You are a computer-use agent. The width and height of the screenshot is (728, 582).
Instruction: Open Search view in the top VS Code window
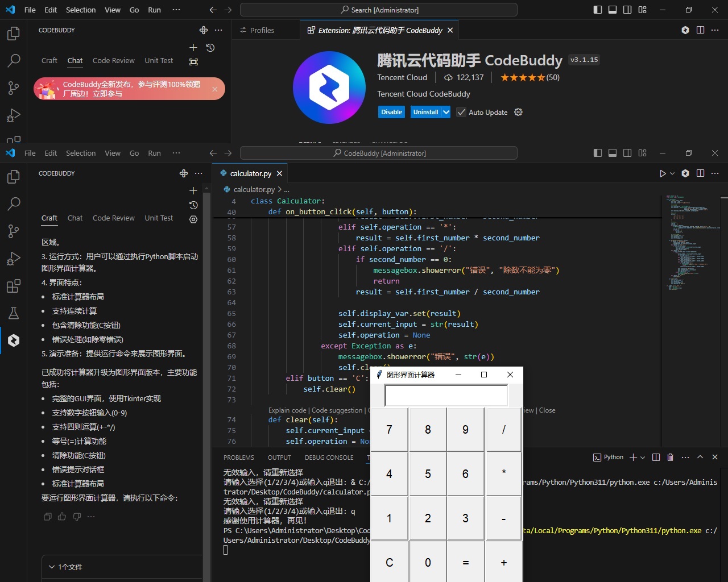14,60
